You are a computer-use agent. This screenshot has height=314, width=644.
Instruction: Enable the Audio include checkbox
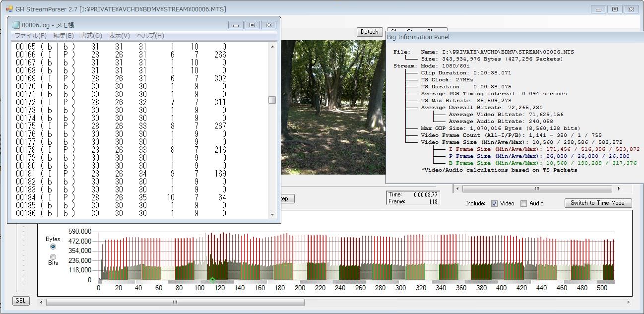[x=523, y=203]
